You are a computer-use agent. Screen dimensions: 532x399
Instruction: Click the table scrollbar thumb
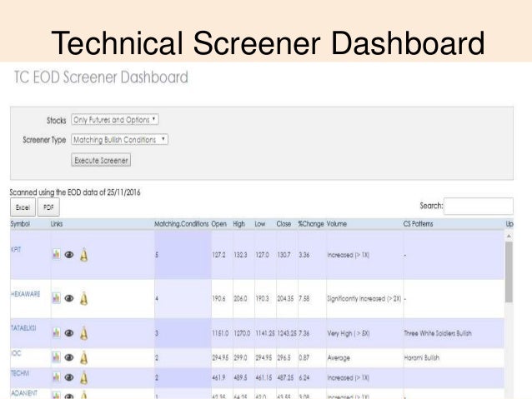point(509,272)
